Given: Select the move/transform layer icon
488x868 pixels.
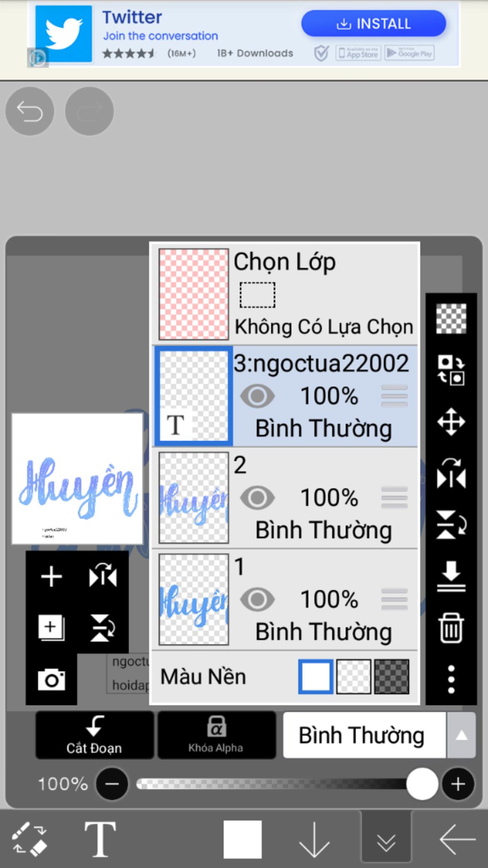Looking at the screenshot, I should pyautogui.click(x=451, y=422).
